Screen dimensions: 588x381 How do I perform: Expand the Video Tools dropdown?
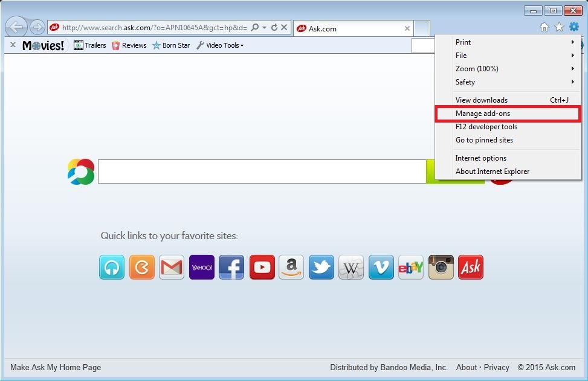click(220, 45)
